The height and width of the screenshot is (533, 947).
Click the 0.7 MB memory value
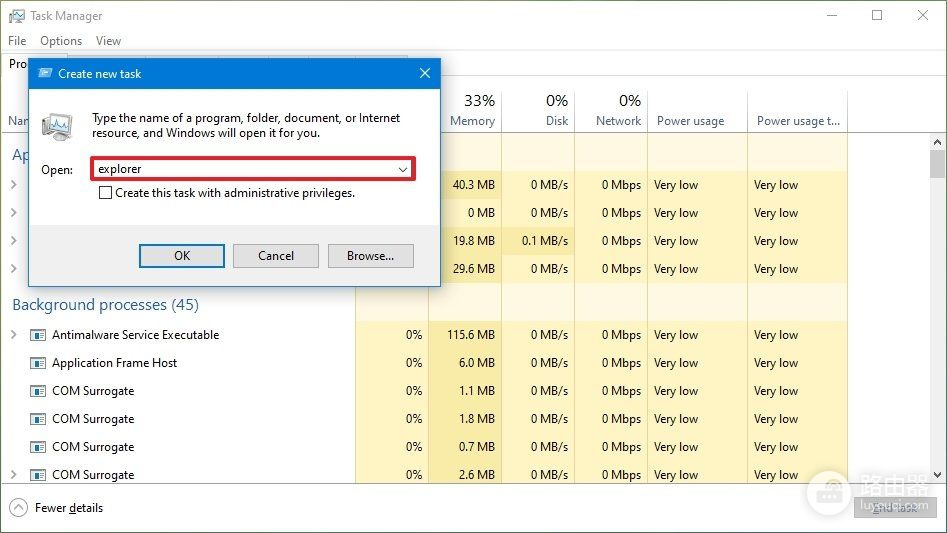coord(477,447)
